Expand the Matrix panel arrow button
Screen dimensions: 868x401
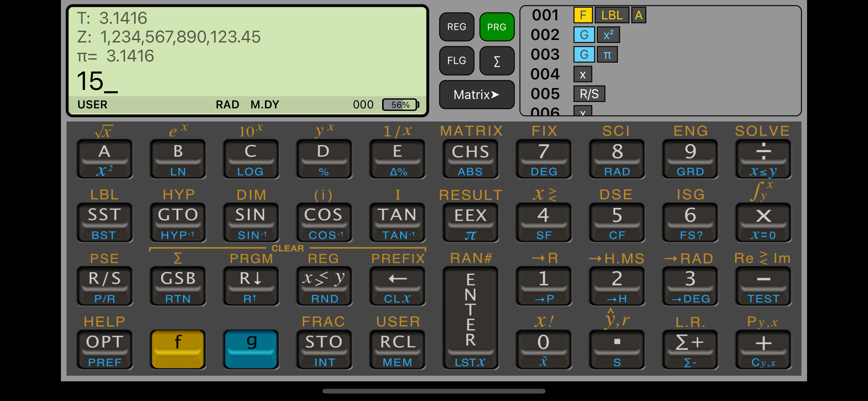(476, 95)
